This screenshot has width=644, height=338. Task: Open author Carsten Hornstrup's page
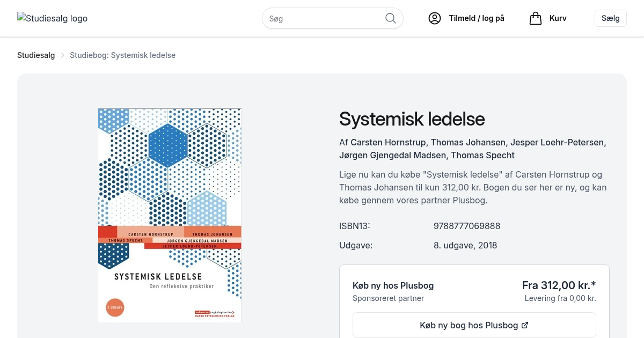pos(388,142)
